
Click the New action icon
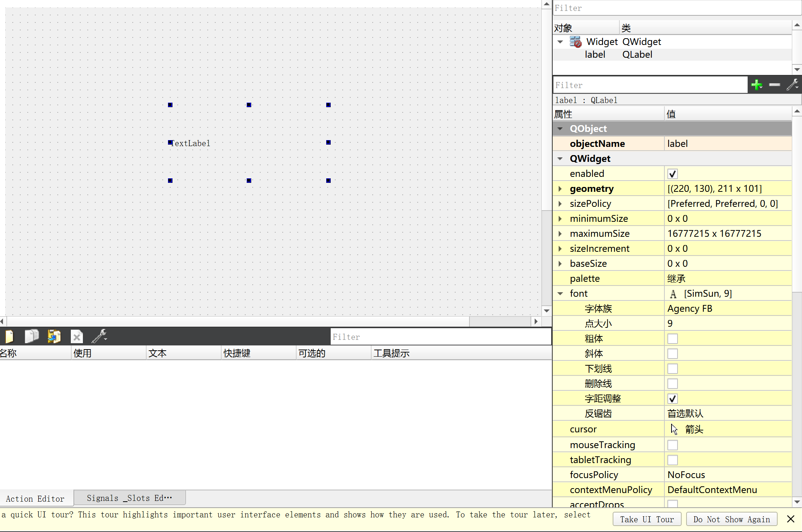(x=9, y=336)
